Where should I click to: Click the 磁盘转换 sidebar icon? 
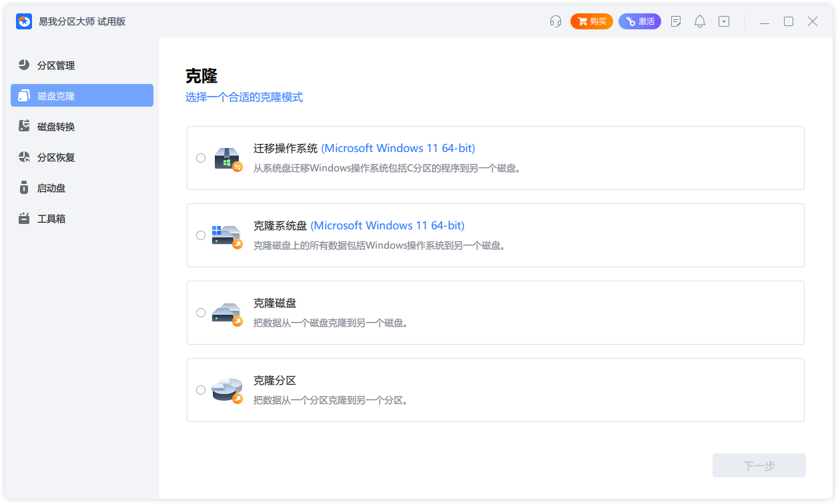pos(25,126)
